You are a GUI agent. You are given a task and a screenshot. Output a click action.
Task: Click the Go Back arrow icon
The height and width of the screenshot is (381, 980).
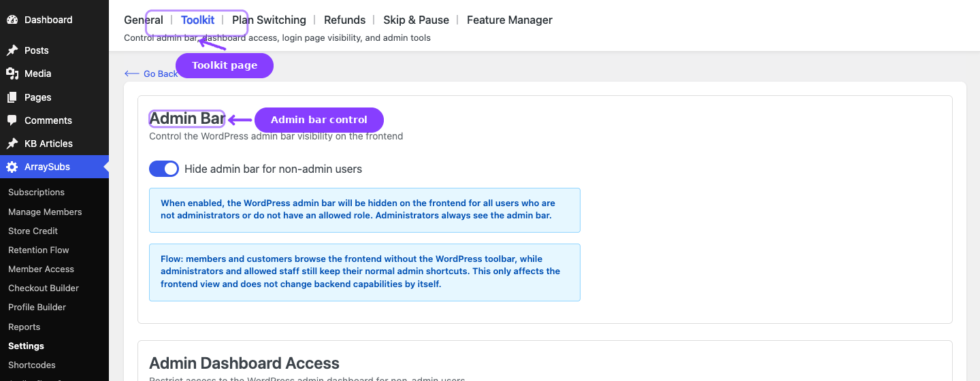click(131, 73)
